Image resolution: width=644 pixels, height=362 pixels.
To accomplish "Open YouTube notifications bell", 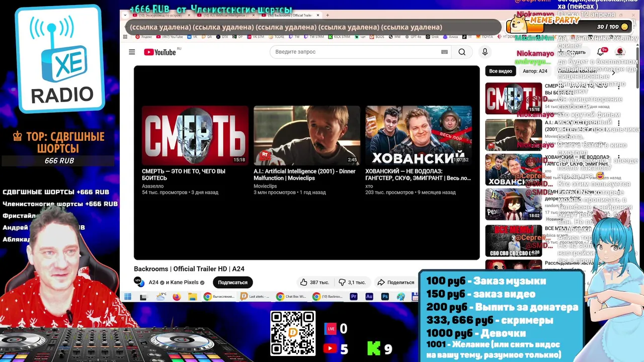I will (601, 52).
